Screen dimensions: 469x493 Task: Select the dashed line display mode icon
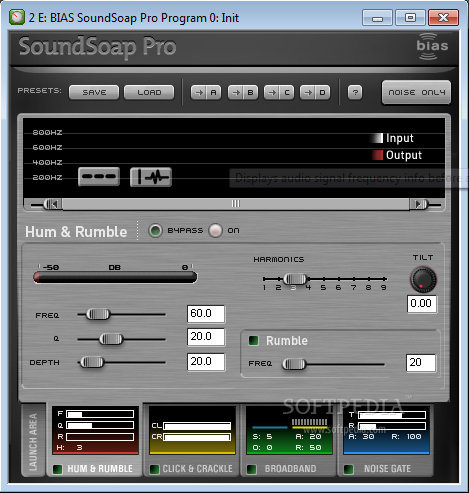[99, 176]
